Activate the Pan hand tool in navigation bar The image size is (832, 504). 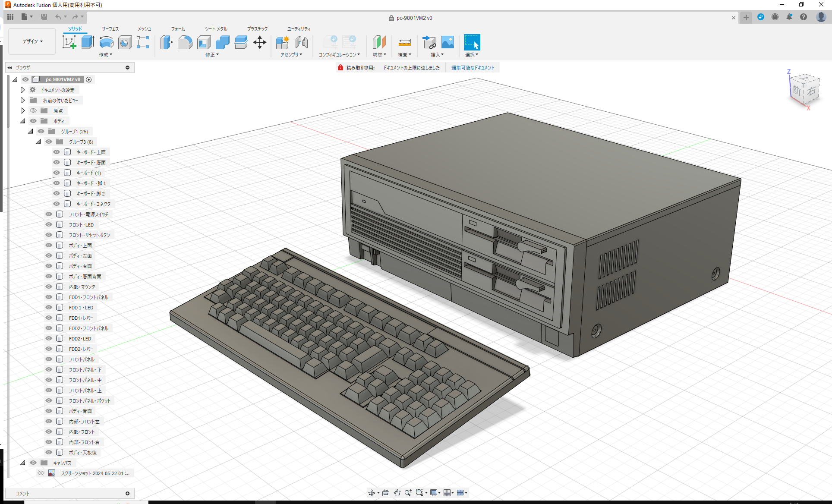pyautogui.click(x=397, y=492)
